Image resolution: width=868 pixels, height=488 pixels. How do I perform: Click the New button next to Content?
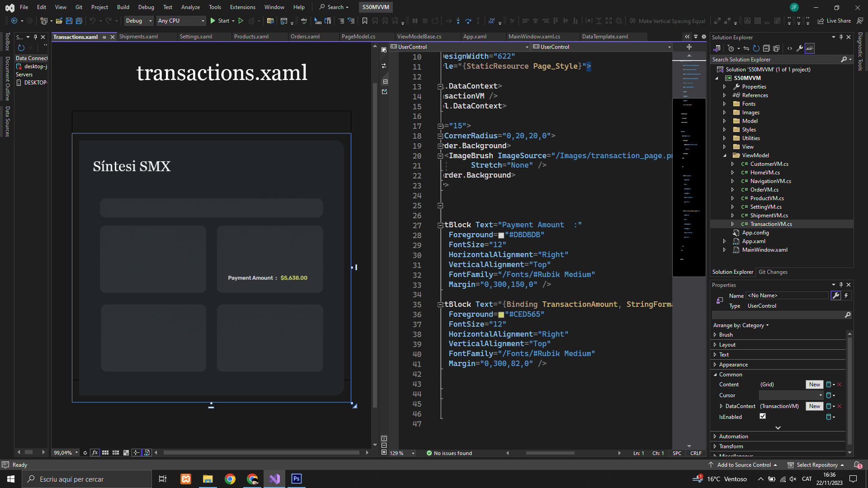click(814, 385)
